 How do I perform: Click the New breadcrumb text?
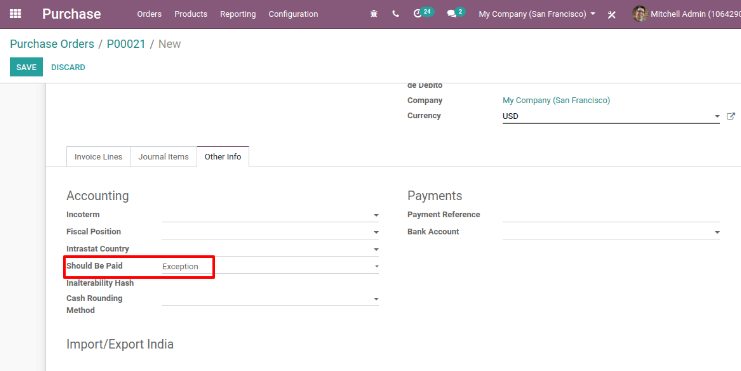point(170,44)
